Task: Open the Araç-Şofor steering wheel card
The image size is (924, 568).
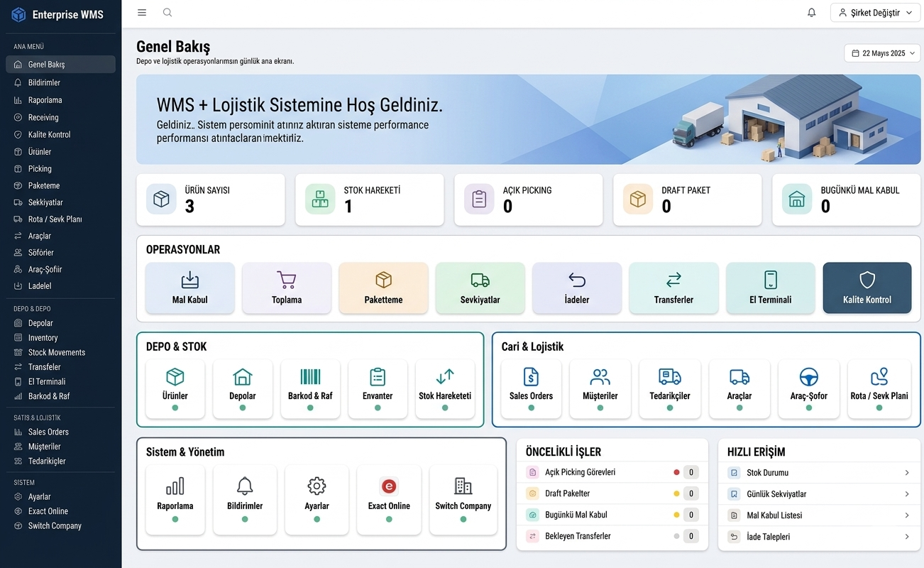Action: (809, 388)
